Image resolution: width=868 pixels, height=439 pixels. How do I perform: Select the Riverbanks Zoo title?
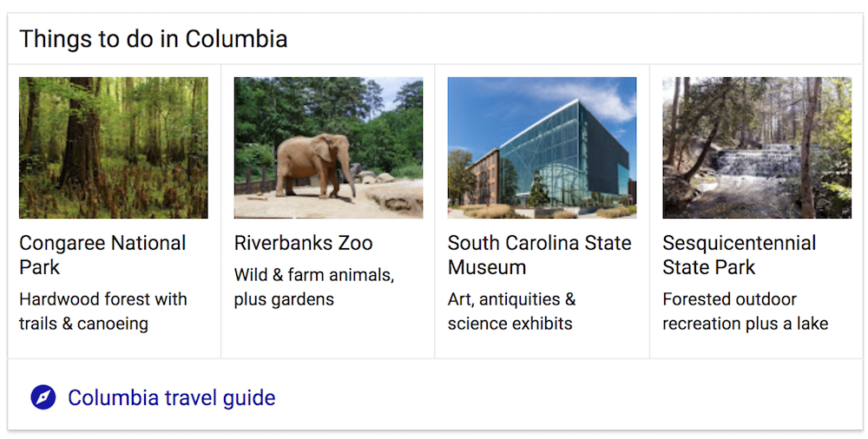pyautogui.click(x=303, y=243)
